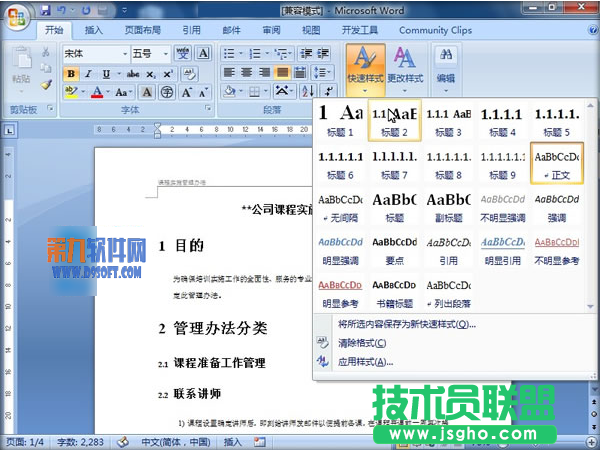Toggle align text left

(229, 72)
